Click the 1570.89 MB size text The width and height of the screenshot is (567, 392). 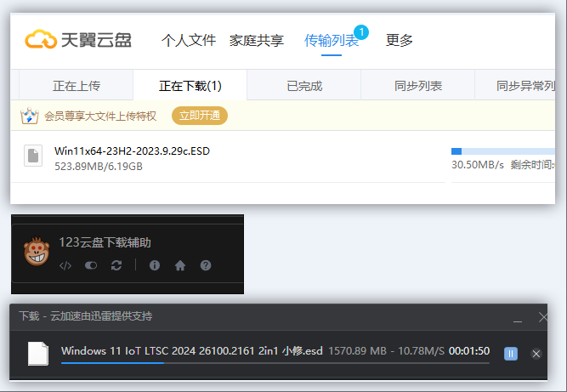coord(357,351)
